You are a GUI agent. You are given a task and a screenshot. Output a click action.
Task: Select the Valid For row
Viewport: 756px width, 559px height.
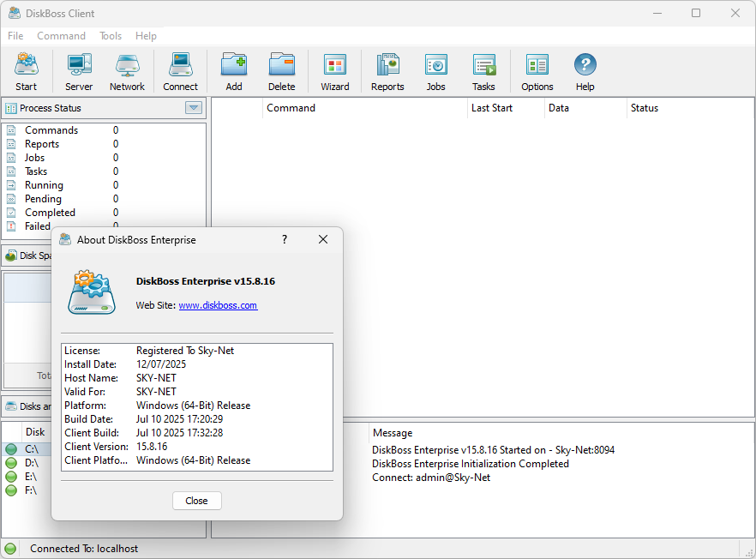pyautogui.click(x=197, y=392)
